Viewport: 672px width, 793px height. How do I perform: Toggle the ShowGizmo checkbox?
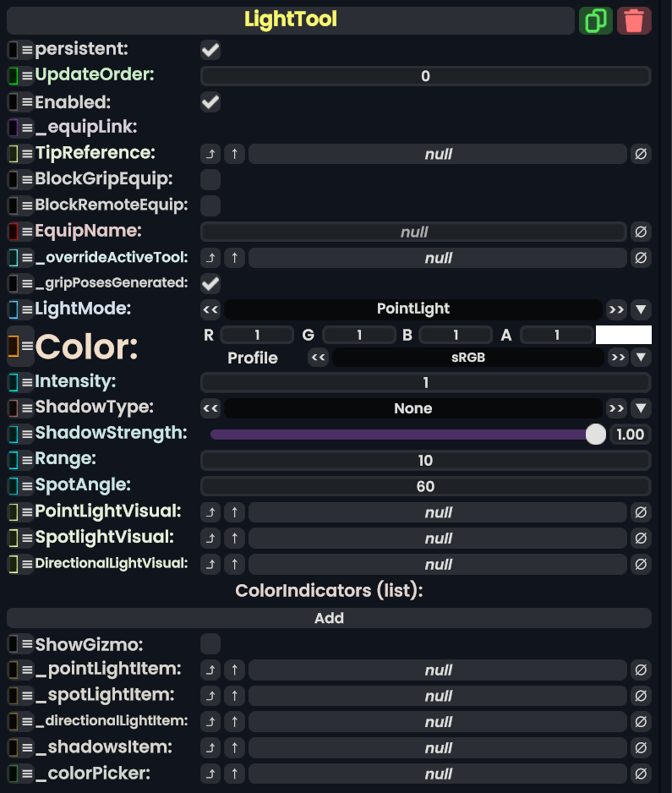point(210,644)
